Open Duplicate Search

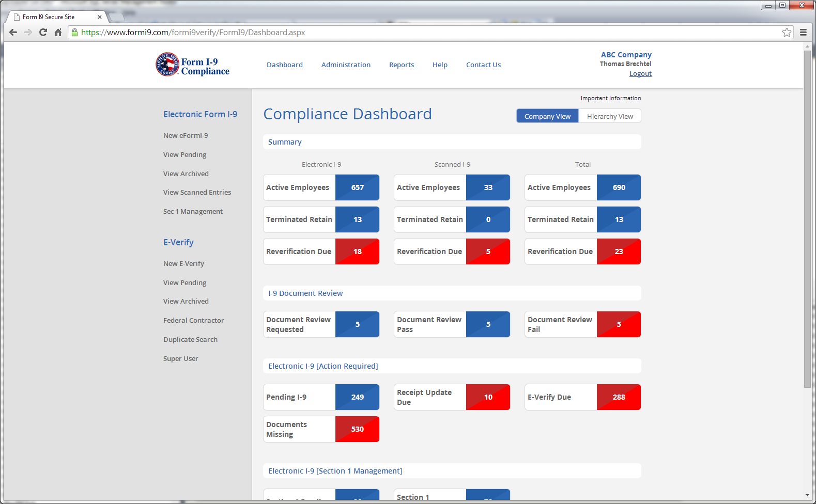[190, 340]
